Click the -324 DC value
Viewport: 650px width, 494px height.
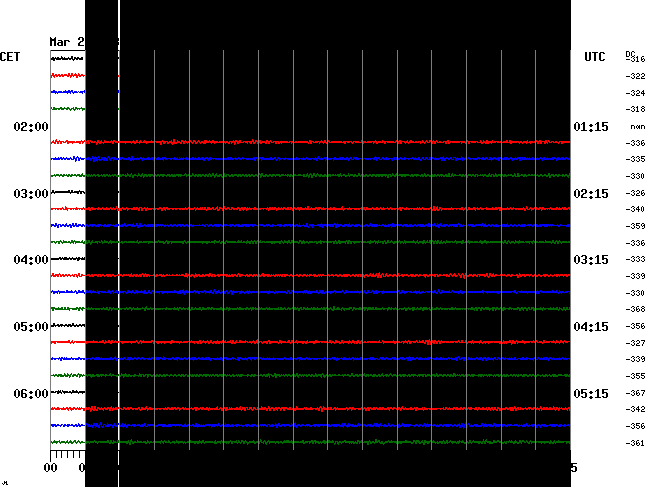tap(635, 93)
